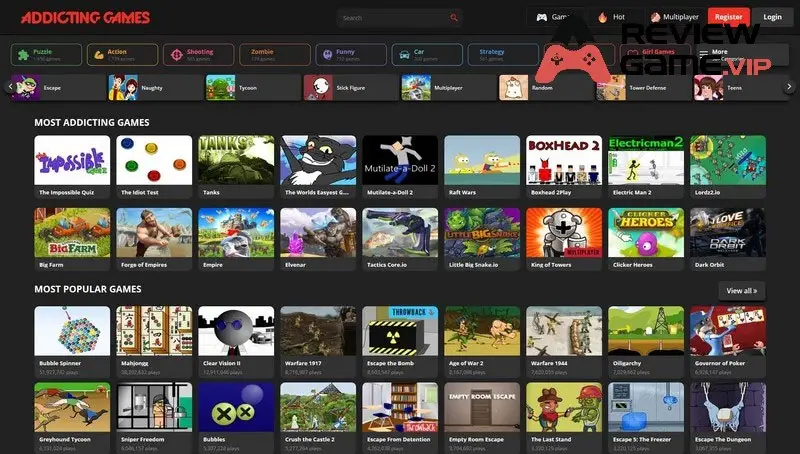Click the Empty Room Escape title

(x=476, y=439)
